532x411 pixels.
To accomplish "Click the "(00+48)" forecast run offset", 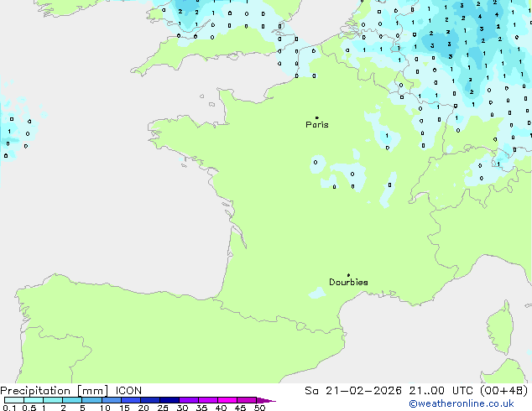I will (504, 391).
